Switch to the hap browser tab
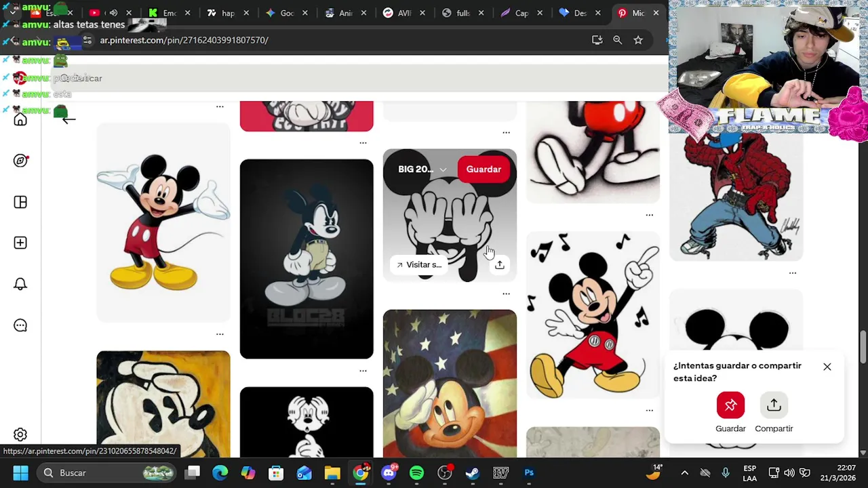This screenshot has height=488, width=868. coord(229,13)
